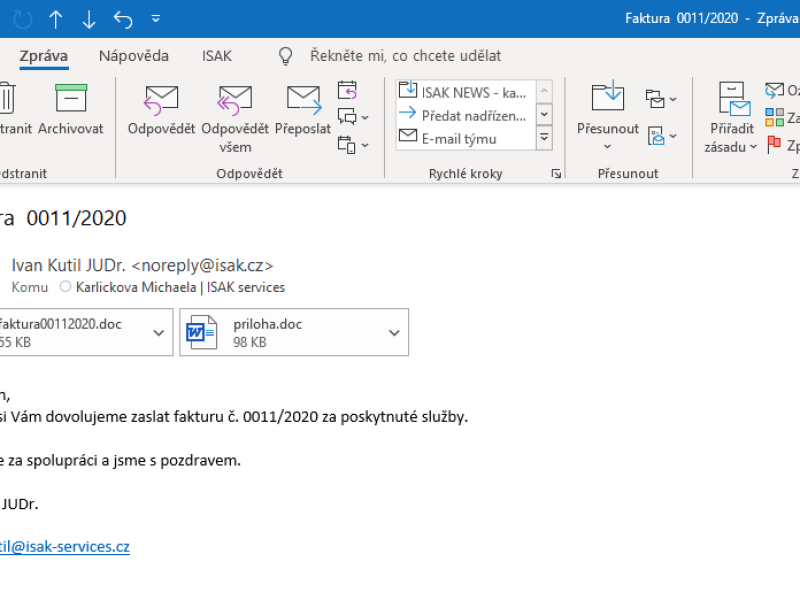Click recipient Karlickova Michaela | ISAK services

180,287
